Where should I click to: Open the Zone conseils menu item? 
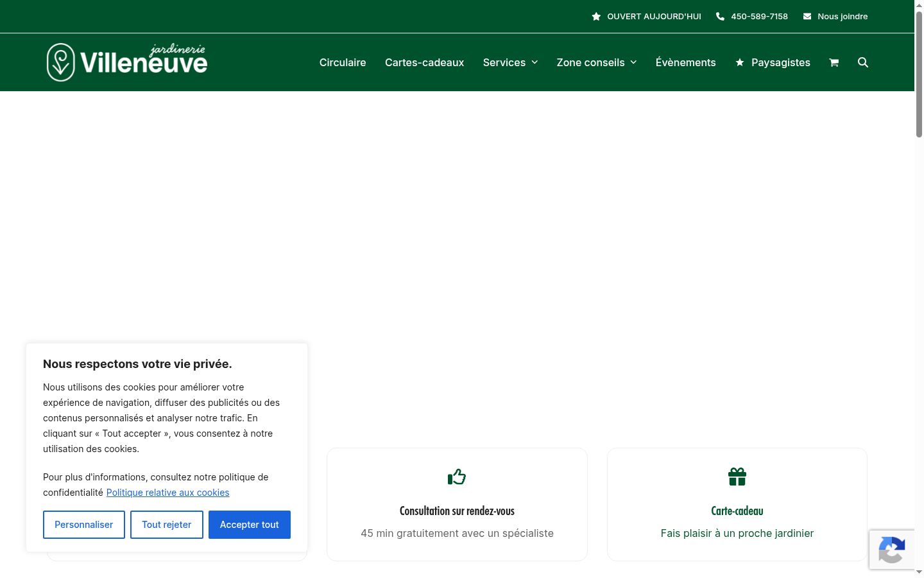click(590, 62)
